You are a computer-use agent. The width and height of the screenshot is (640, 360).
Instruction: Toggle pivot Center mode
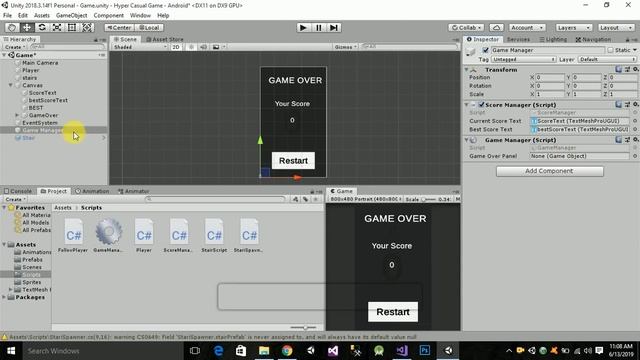(x=120, y=27)
